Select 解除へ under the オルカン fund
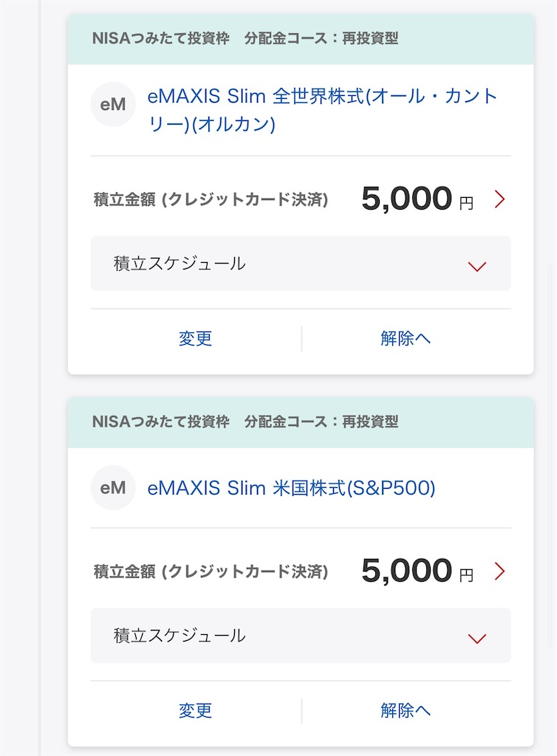 coord(405,338)
